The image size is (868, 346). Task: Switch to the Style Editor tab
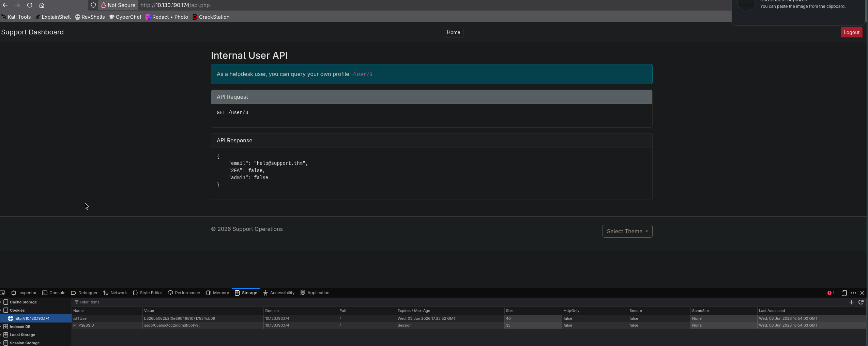click(147, 293)
